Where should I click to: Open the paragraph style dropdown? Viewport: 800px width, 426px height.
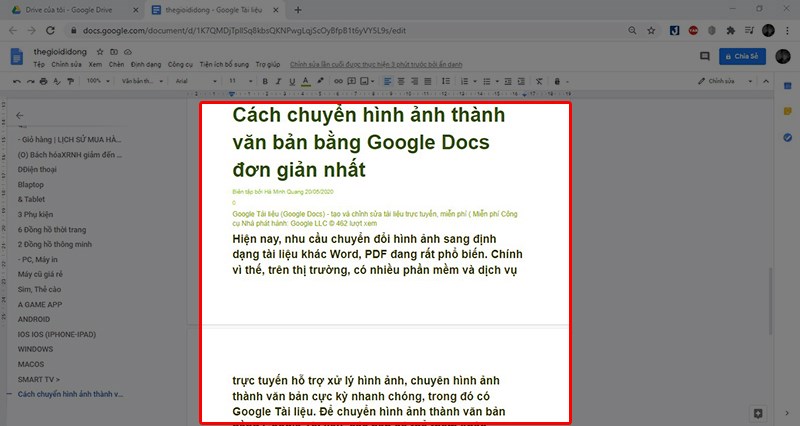142,81
